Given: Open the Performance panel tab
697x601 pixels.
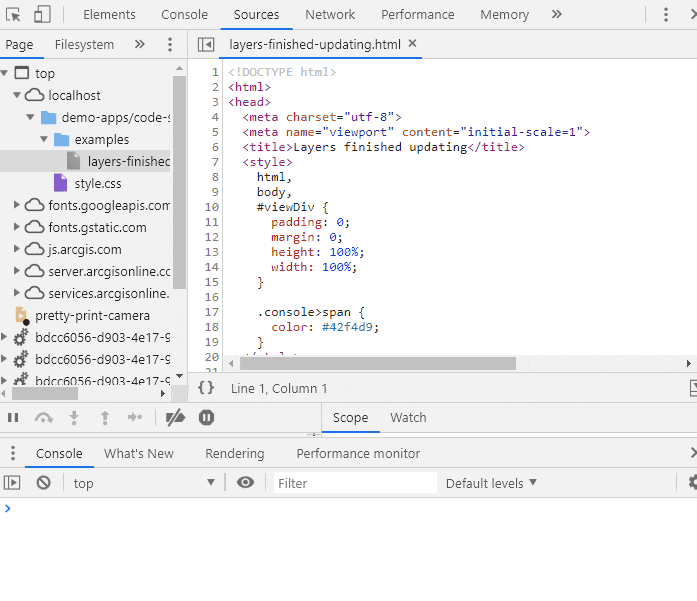Looking at the screenshot, I should click(417, 15).
